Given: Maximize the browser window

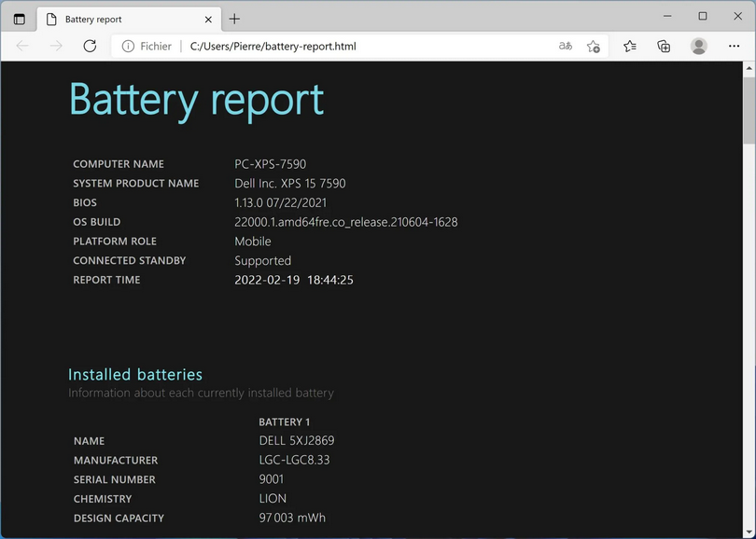Looking at the screenshot, I should tap(703, 17).
